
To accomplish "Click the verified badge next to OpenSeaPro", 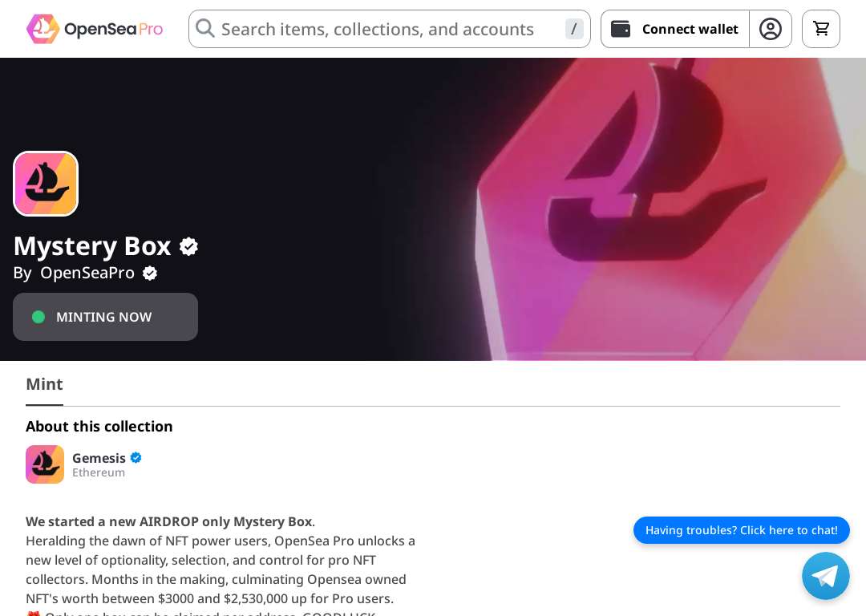I will click(x=150, y=274).
